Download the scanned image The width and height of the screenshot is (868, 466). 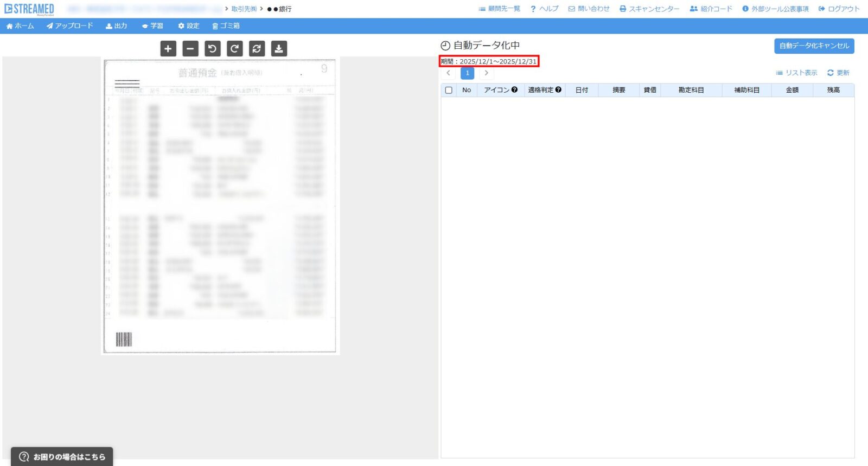click(279, 49)
